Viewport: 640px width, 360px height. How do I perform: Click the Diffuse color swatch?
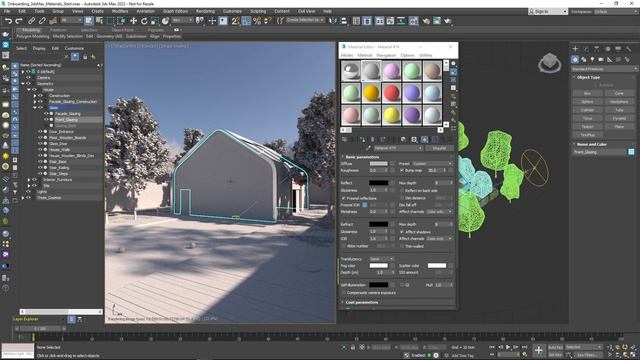tap(378, 163)
